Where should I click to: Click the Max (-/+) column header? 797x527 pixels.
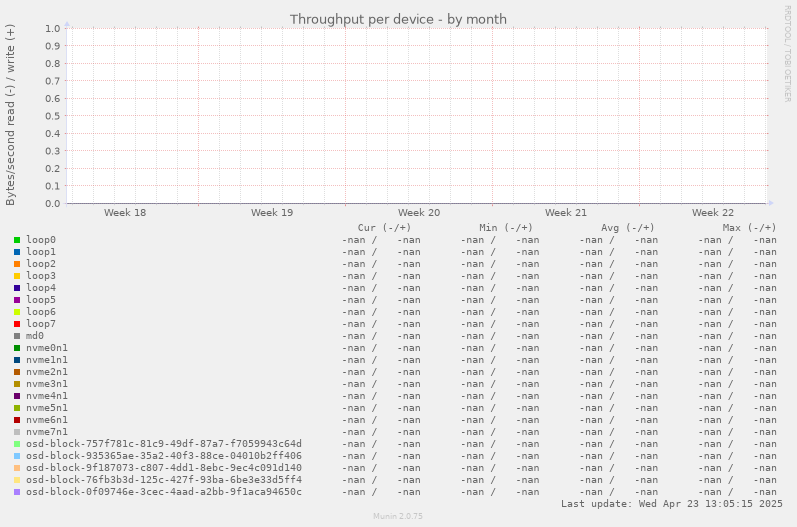(749, 228)
